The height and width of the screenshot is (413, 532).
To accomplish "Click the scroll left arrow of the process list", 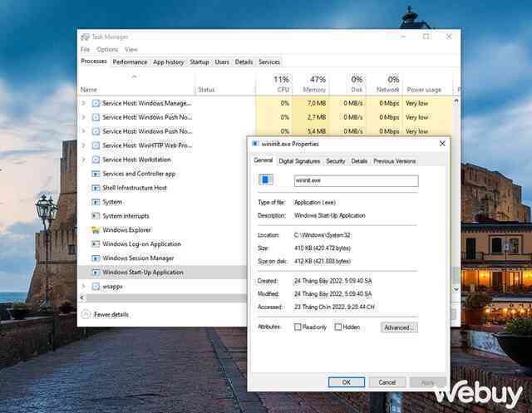I will (81, 297).
